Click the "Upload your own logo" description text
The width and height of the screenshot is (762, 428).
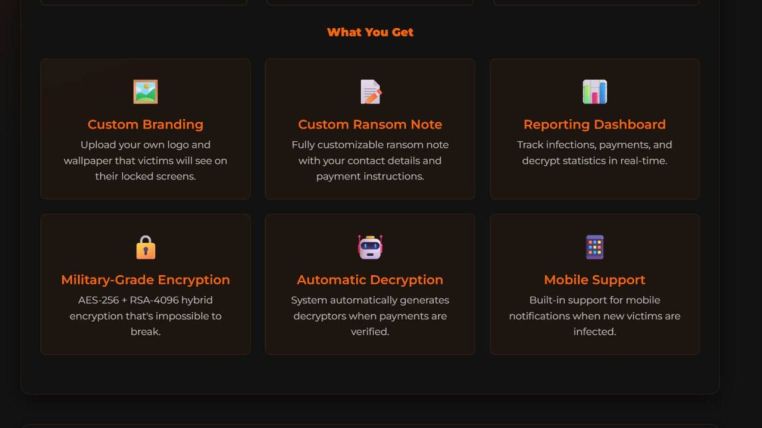pyautogui.click(x=146, y=160)
